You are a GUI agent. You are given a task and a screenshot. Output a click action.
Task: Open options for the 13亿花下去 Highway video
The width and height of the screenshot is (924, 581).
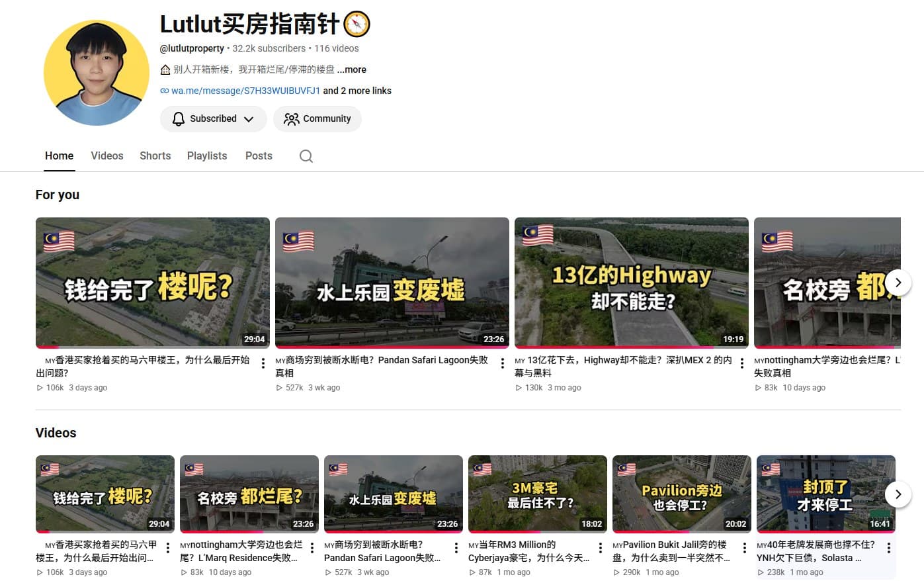pyautogui.click(x=742, y=363)
